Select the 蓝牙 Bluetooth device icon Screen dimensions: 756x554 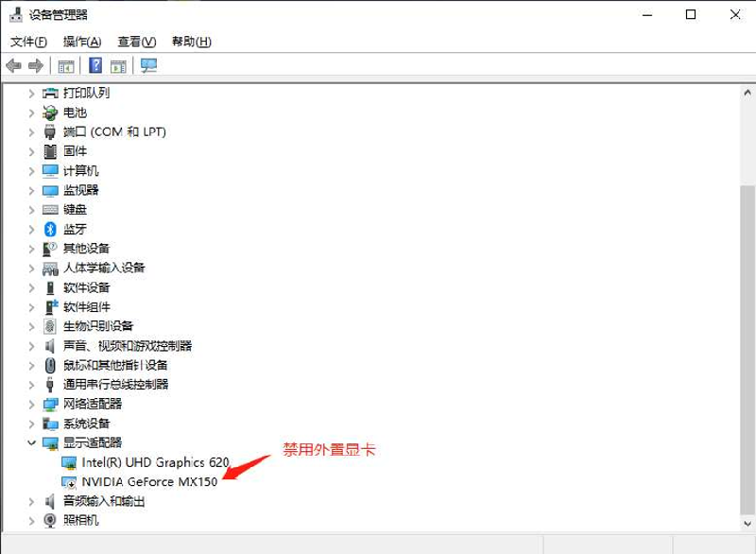pos(50,229)
